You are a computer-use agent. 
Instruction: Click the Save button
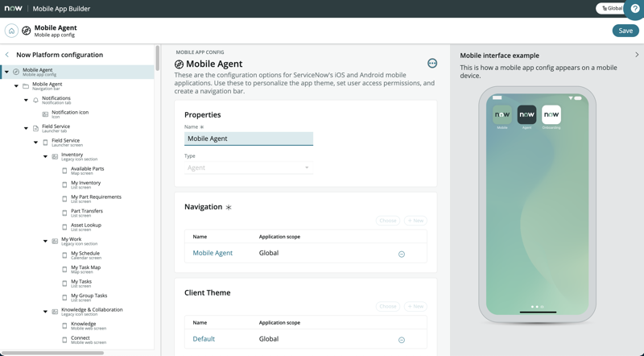[x=625, y=31]
